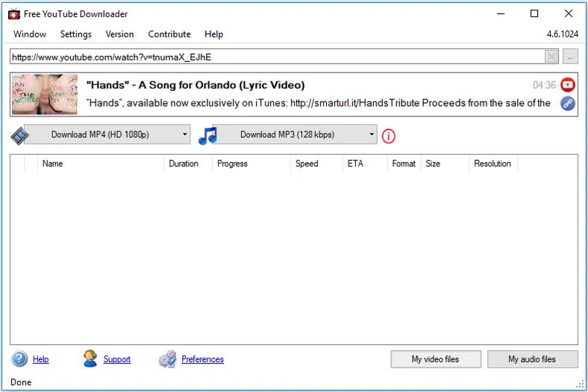Click the Done status bar text
Screen dimensions: 588x392
[21, 382]
